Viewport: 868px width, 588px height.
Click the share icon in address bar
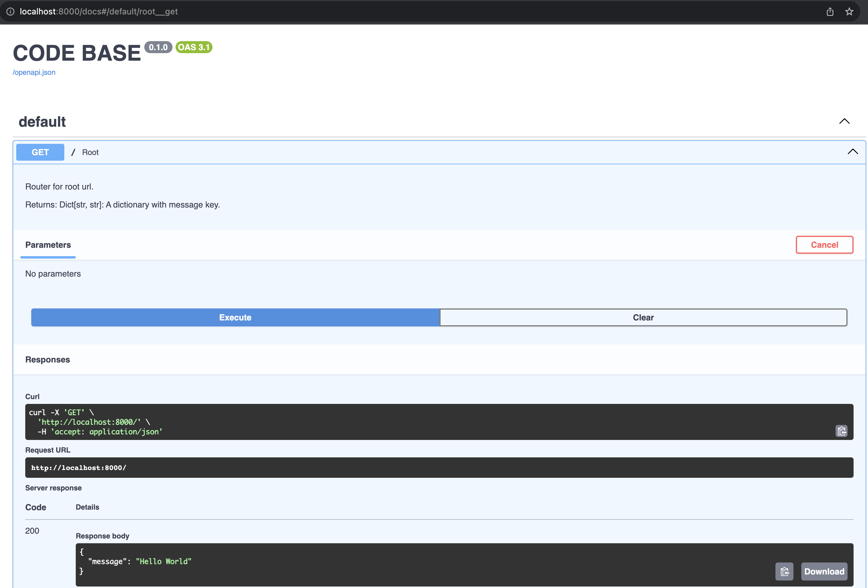tap(830, 12)
